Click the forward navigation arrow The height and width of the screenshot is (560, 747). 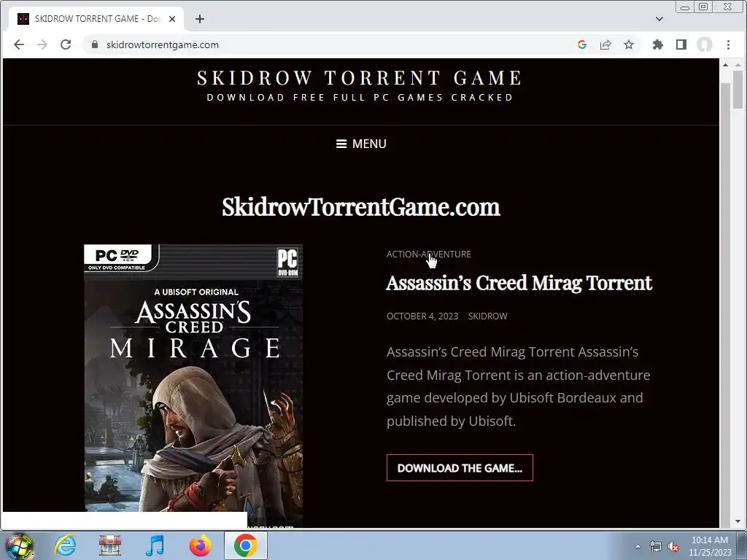[x=42, y=44]
